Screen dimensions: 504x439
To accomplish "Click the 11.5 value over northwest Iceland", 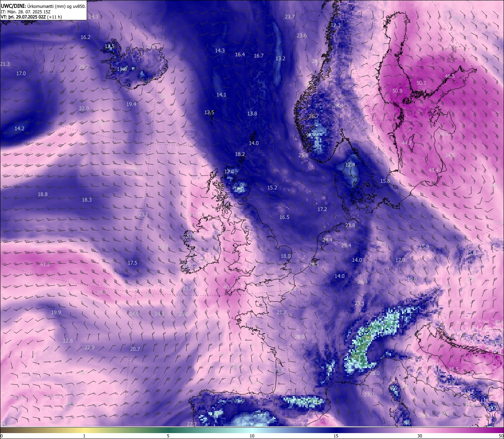I will point(109,46).
